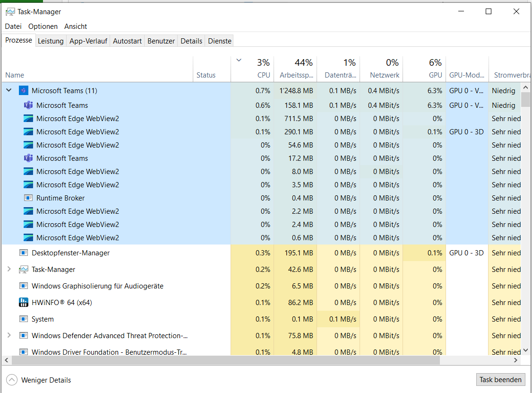Sort by the Status column header
This screenshot has width=532, height=393.
pyautogui.click(x=212, y=69)
